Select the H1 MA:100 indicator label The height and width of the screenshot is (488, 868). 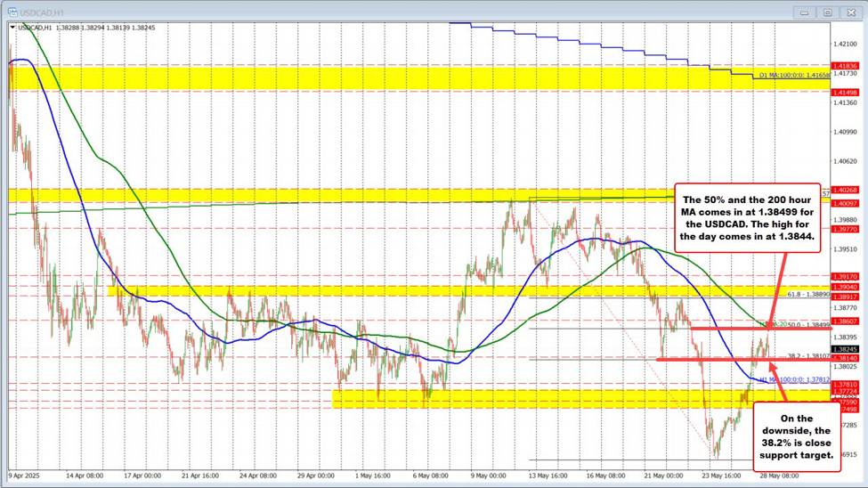[x=794, y=379]
